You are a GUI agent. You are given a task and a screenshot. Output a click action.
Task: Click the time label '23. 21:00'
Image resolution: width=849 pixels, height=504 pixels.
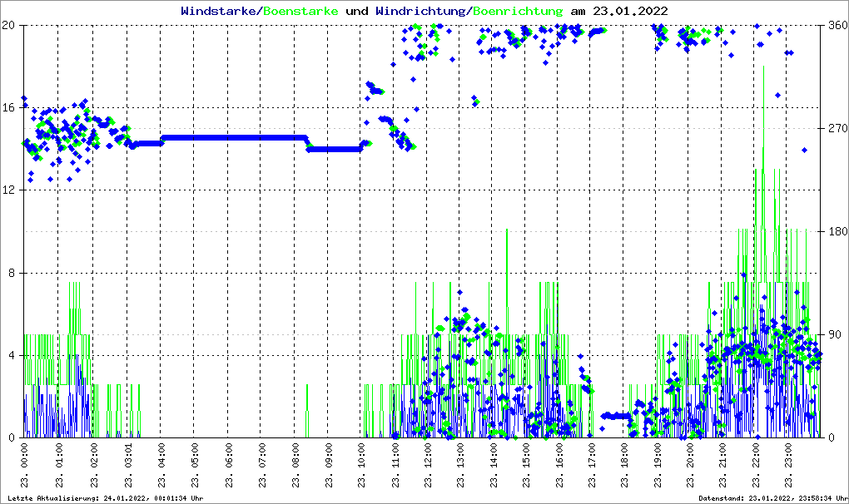722,465
